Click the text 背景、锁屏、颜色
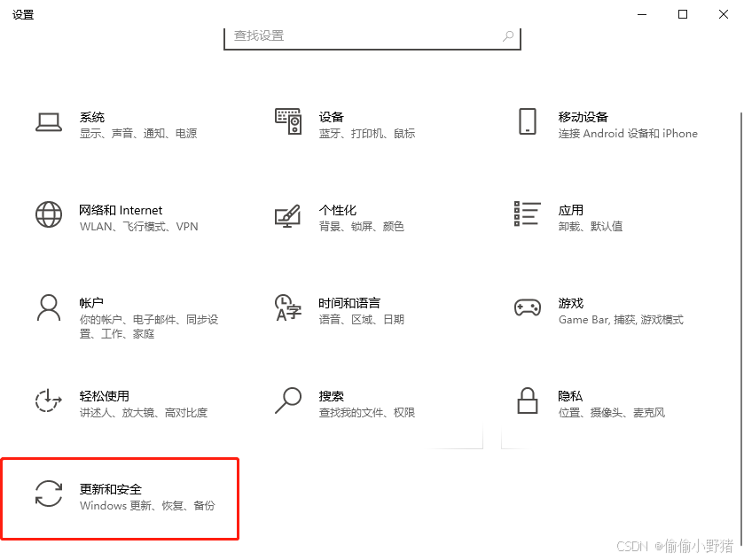The height and width of the screenshot is (560, 744). pyautogui.click(x=361, y=227)
